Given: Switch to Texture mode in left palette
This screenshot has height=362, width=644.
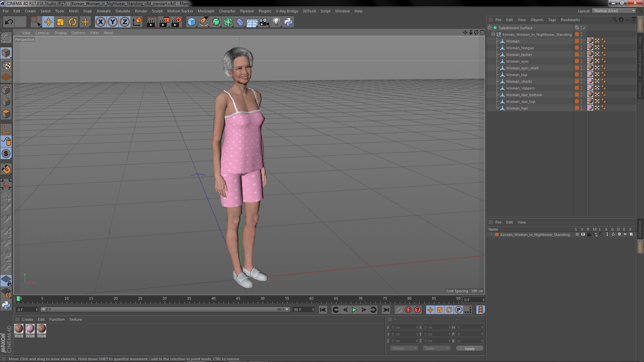Looking at the screenshot, I should (6, 65).
